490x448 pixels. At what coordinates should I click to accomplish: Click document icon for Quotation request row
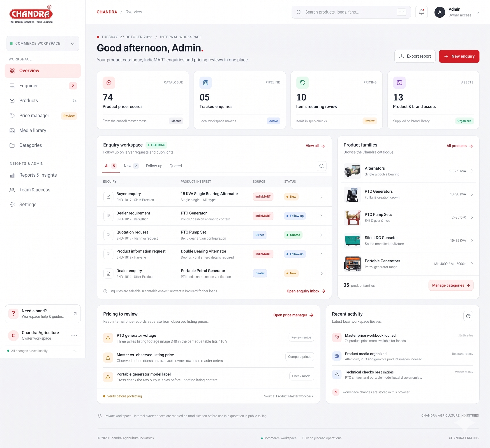tap(109, 235)
